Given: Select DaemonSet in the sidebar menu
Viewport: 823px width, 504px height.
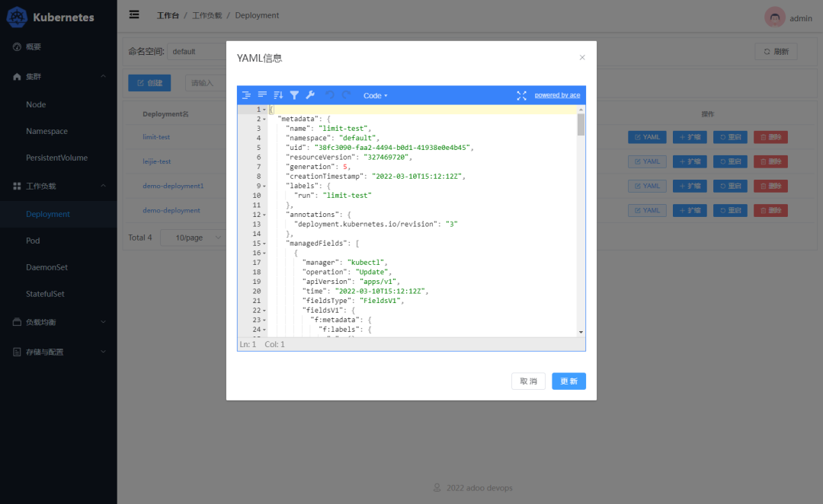Looking at the screenshot, I should (x=46, y=267).
